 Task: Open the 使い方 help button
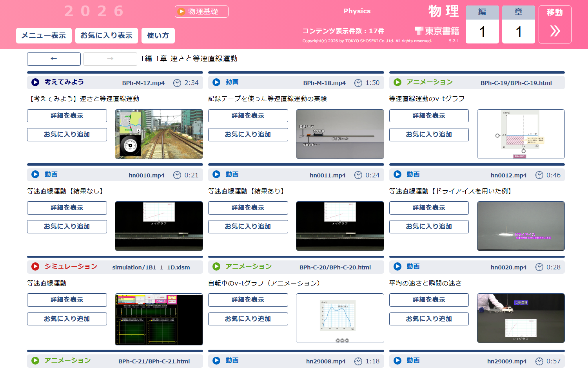click(158, 36)
